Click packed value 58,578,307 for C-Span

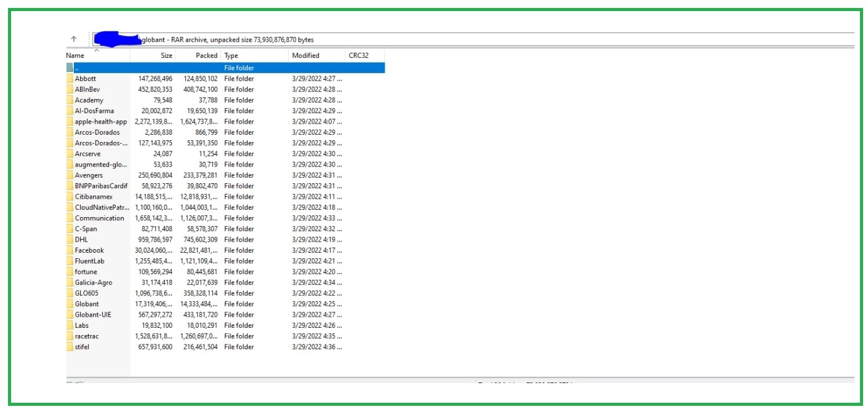(203, 229)
